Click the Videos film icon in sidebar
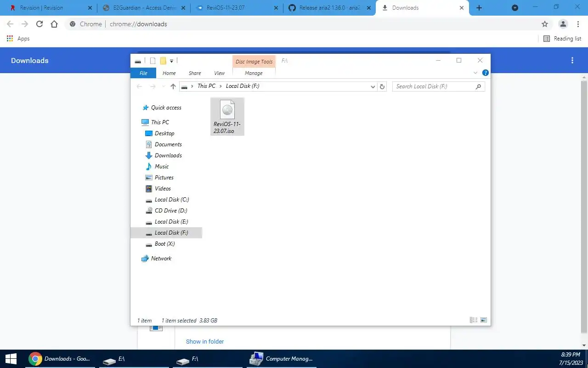The height and width of the screenshot is (368, 588). coord(149,189)
